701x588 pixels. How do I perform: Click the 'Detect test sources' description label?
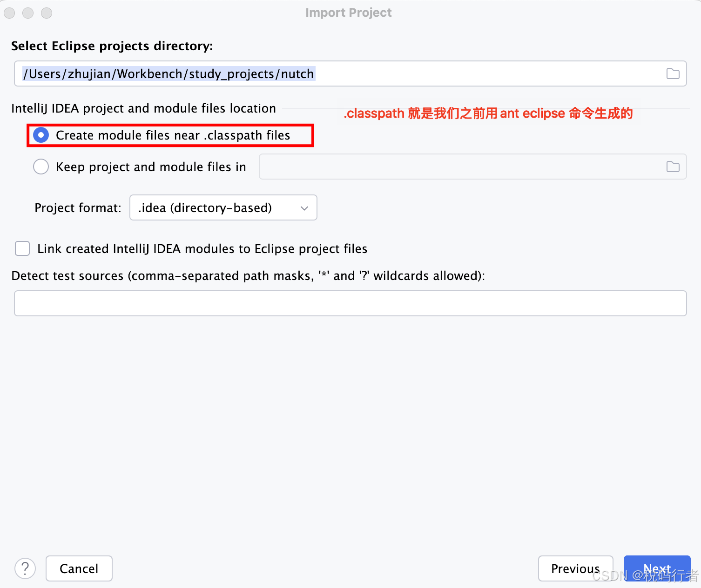pyautogui.click(x=248, y=276)
